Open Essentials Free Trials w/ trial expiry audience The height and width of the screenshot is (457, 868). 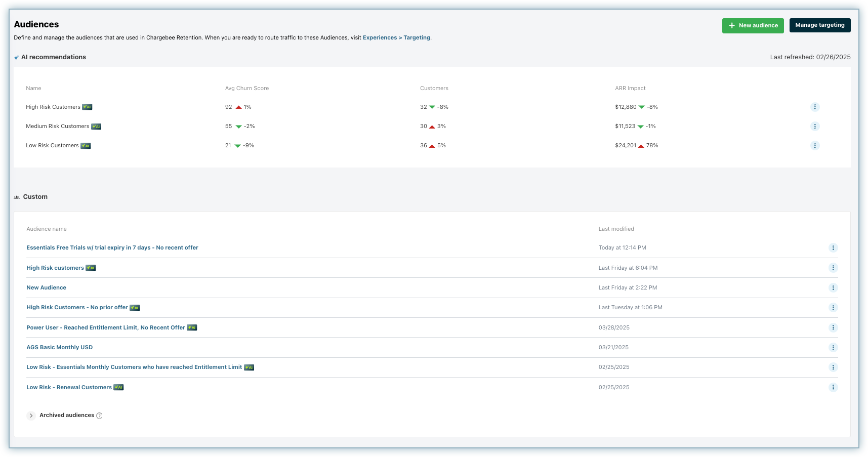[112, 247]
